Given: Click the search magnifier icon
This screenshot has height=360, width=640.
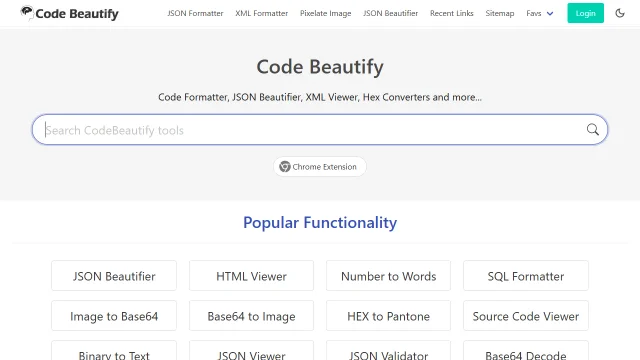Looking at the screenshot, I should (x=593, y=130).
